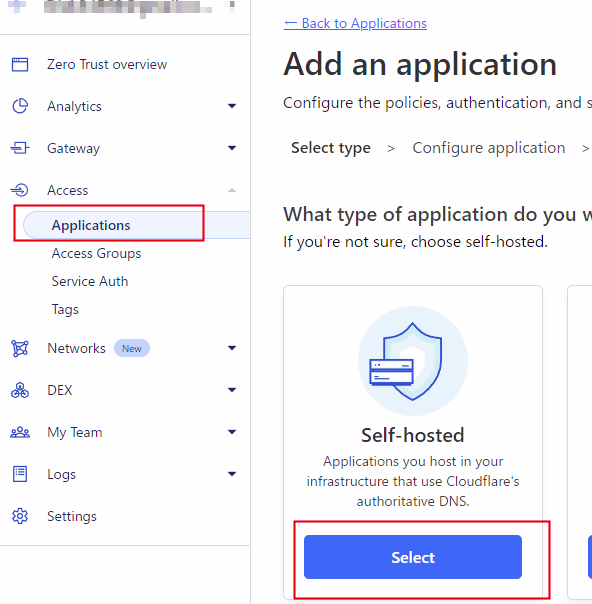The height and width of the screenshot is (604, 592).
Task: Click the Self-hosted shield illustration
Action: coord(413,361)
